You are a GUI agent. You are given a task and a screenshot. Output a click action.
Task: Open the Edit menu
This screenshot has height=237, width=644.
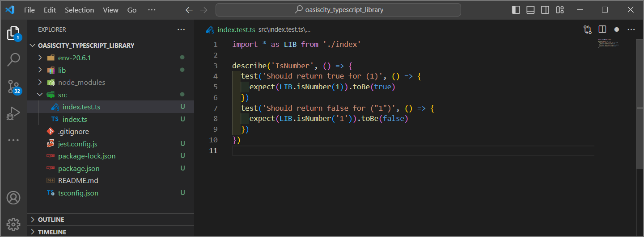coord(50,10)
